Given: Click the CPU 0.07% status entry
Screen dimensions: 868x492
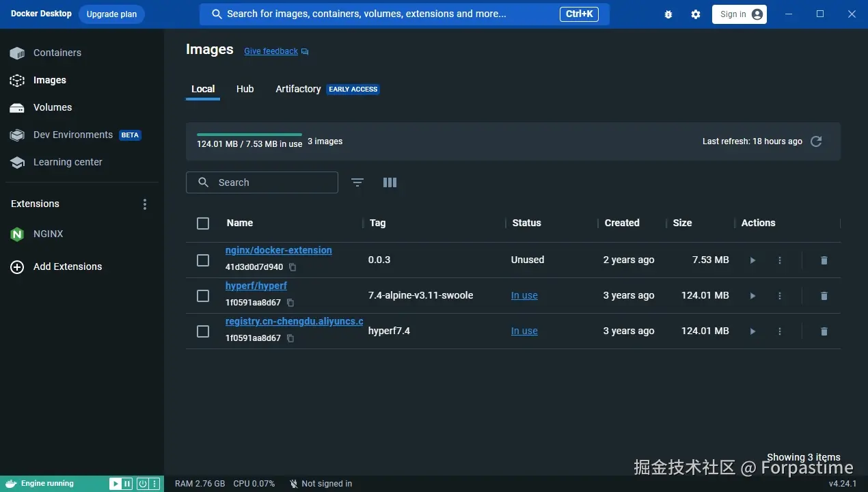Looking at the screenshot, I should (254, 484).
